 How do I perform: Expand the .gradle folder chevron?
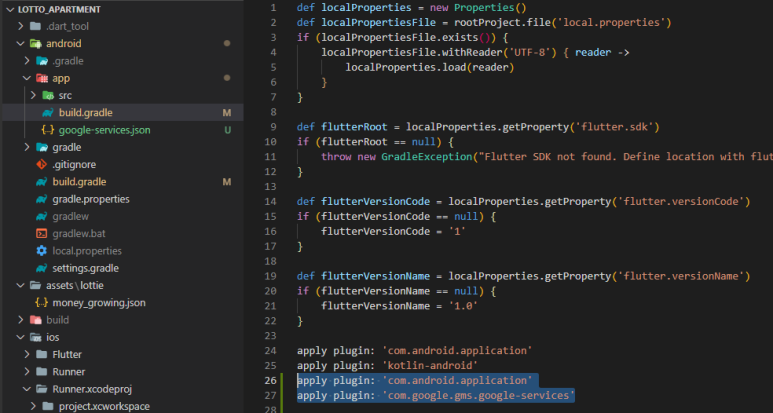click(27, 61)
